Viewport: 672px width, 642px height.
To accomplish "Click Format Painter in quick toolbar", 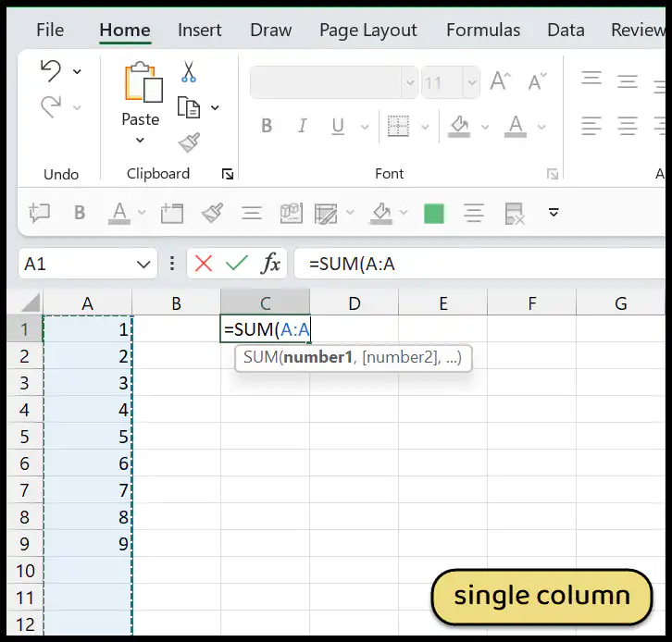I will [212, 213].
